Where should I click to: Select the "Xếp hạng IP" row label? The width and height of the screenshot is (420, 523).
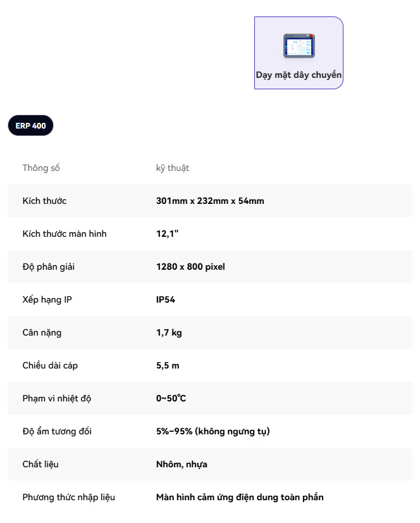(47, 299)
